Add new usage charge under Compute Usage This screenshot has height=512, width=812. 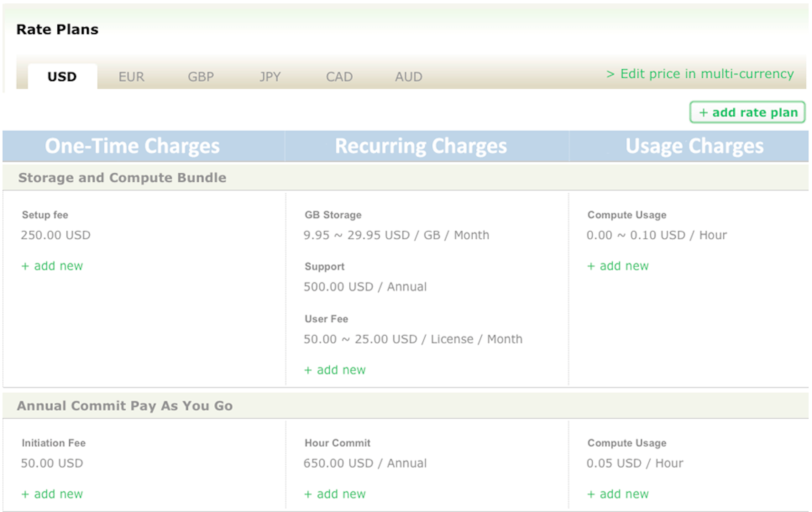(618, 266)
